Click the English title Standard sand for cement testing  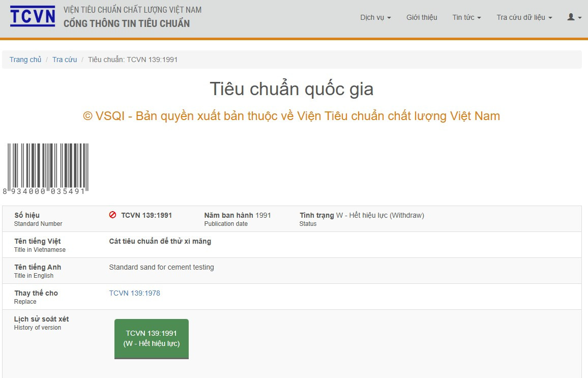tap(161, 267)
